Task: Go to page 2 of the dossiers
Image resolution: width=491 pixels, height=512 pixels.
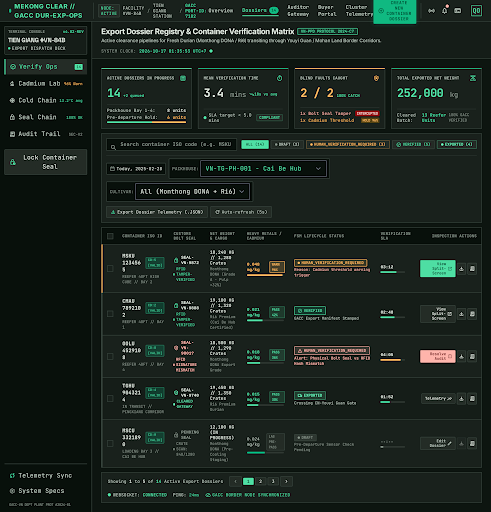Action: [x=260, y=481]
